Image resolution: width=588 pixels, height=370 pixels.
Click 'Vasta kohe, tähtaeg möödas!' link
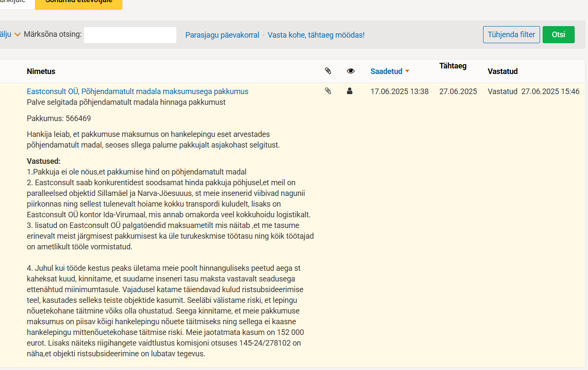coord(316,35)
